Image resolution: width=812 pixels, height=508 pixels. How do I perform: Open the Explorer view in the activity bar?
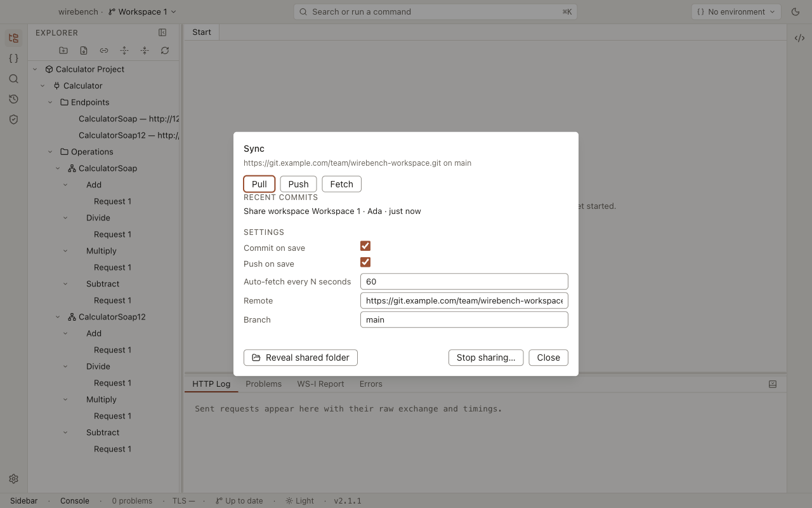[x=13, y=38]
